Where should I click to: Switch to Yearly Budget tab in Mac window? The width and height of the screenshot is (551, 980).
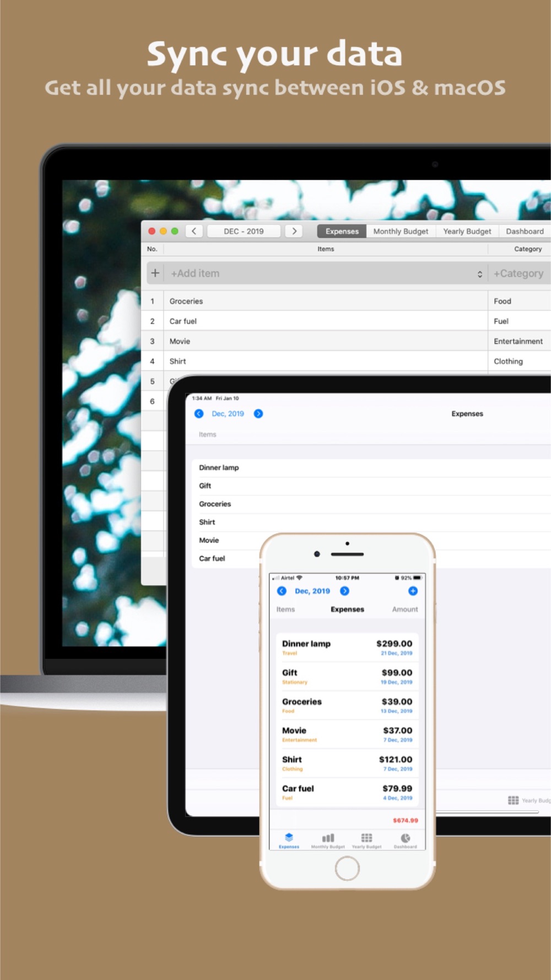[467, 231]
